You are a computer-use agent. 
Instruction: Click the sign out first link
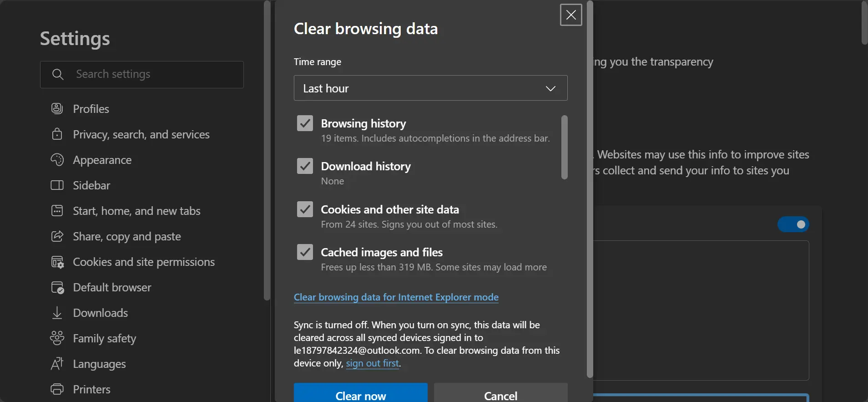click(372, 363)
